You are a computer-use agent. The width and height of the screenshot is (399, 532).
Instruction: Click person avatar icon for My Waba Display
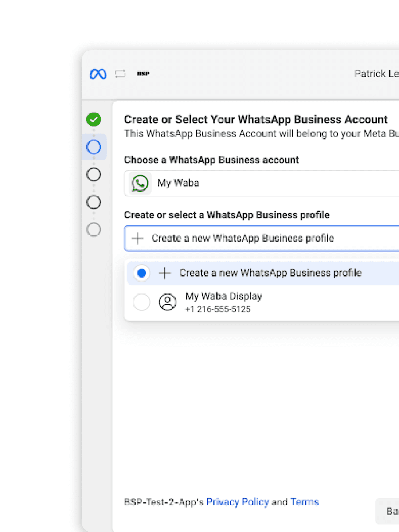[x=168, y=302]
